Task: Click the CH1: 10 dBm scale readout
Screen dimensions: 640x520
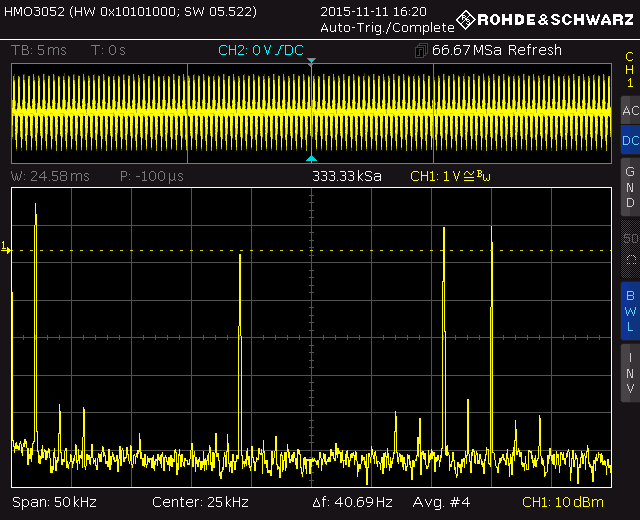Action: coord(565,501)
